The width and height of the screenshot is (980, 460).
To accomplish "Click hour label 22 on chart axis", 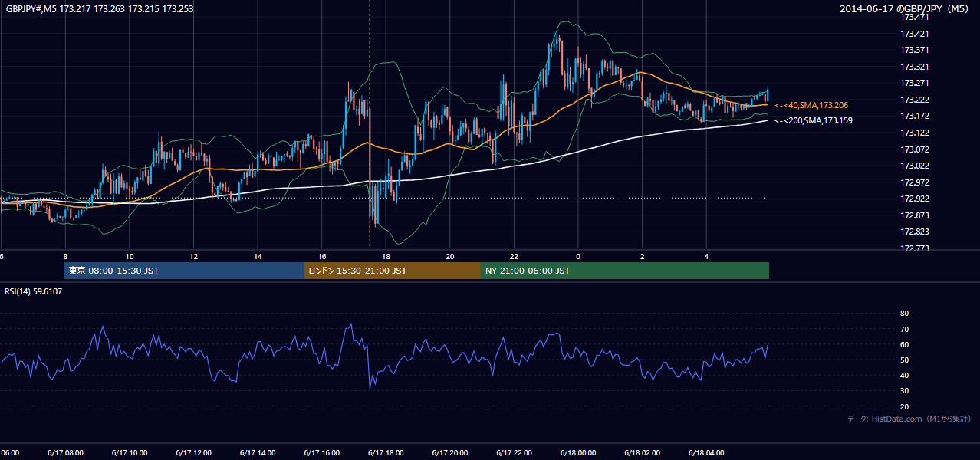I will tap(514, 257).
